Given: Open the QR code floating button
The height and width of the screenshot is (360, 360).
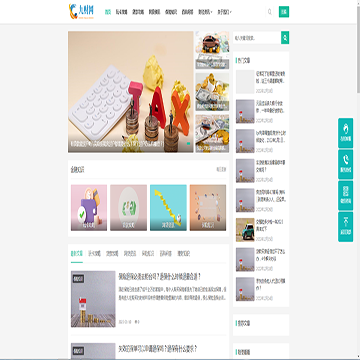Looking at the screenshot, I should [x=346, y=196].
